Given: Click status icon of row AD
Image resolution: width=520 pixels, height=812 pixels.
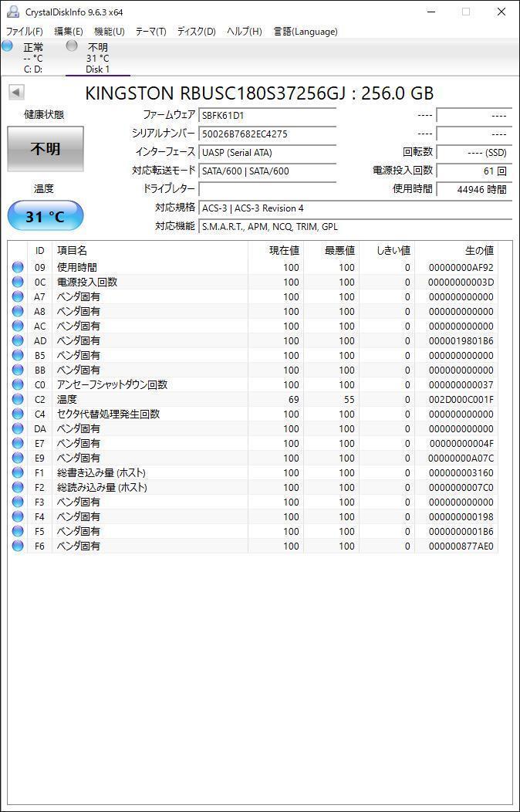Looking at the screenshot, I should (18, 340).
